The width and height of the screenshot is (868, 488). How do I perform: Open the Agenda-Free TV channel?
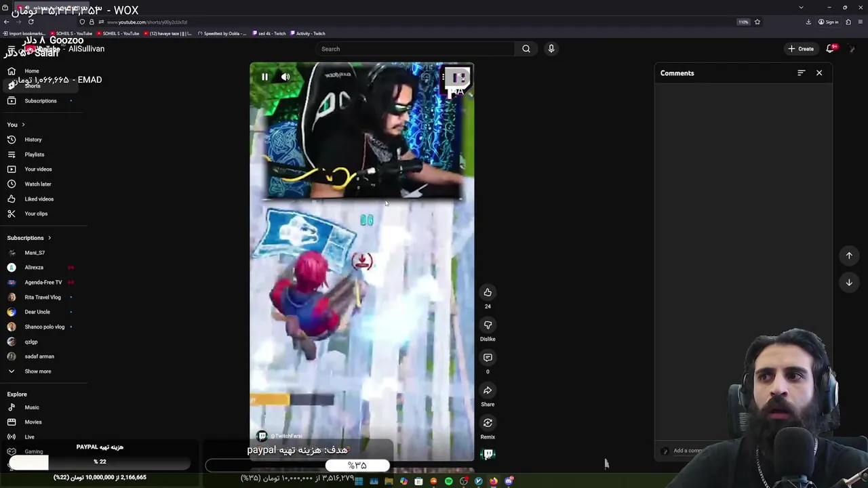[x=44, y=283]
